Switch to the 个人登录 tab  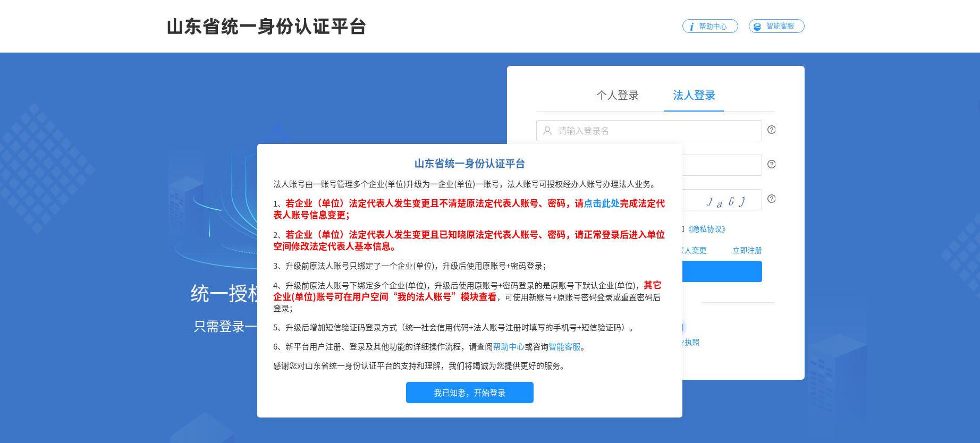(x=618, y=95)
